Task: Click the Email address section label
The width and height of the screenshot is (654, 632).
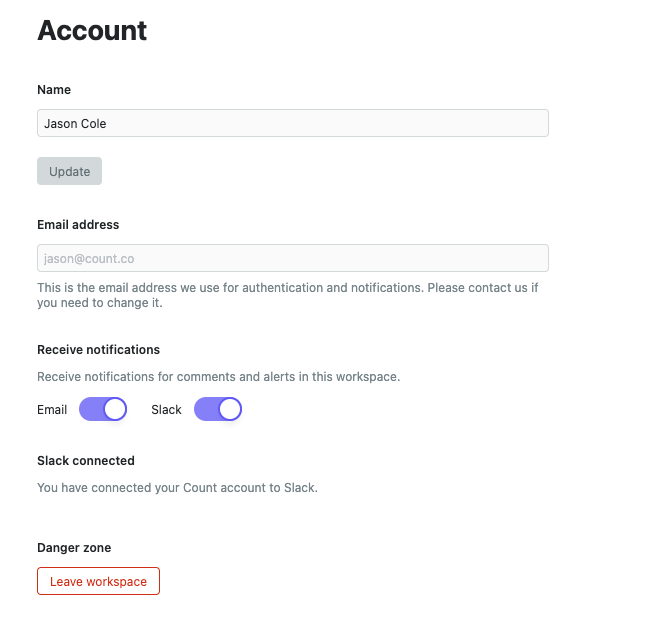Action: (x=78, y=225)
